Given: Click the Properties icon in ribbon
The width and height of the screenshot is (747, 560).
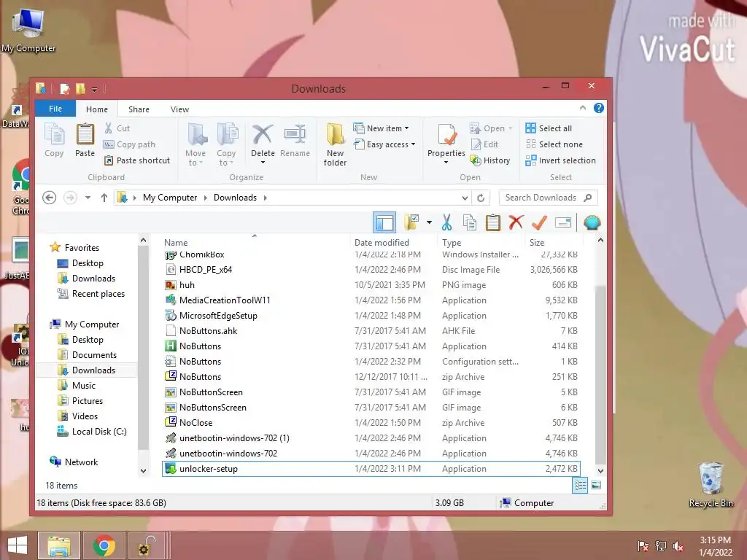Looking at the screenshot, I should pyautogui.click(x=446, y=135).
